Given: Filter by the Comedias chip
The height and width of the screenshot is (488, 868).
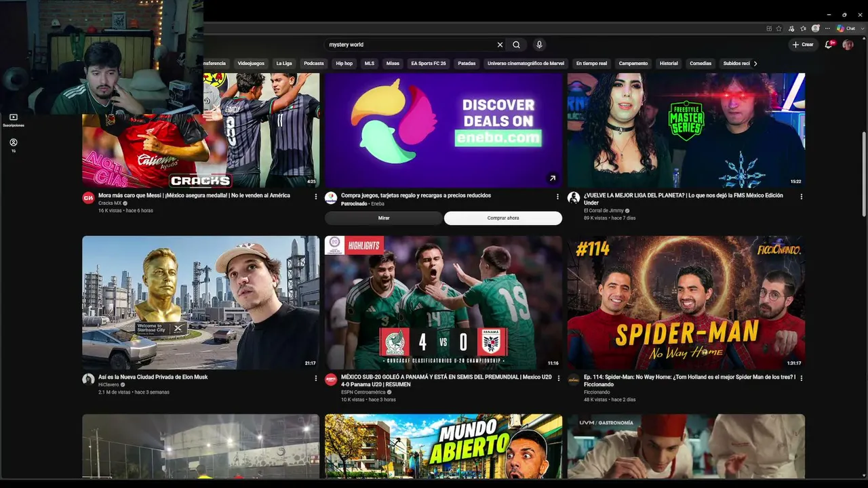Looking at the screenshot, I should 701,64.
